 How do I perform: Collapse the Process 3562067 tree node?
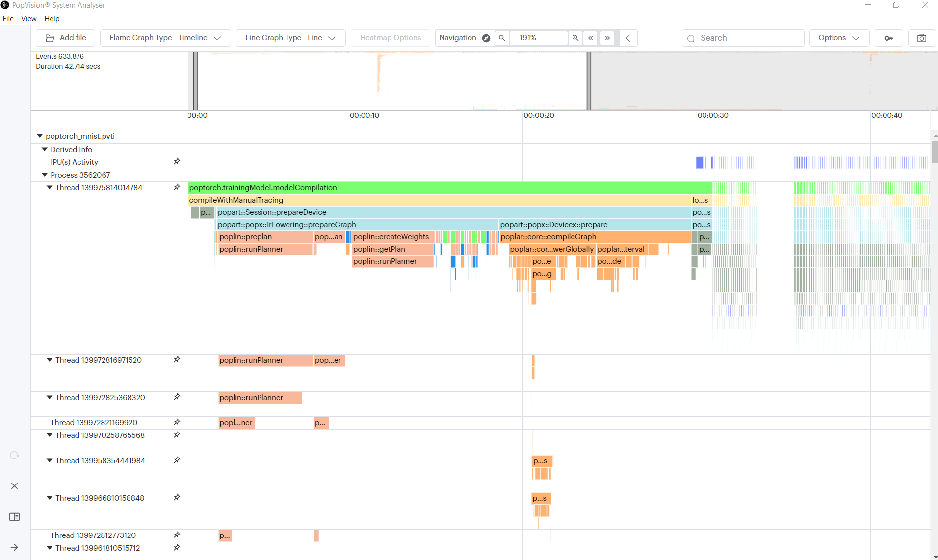pos(45,175)
